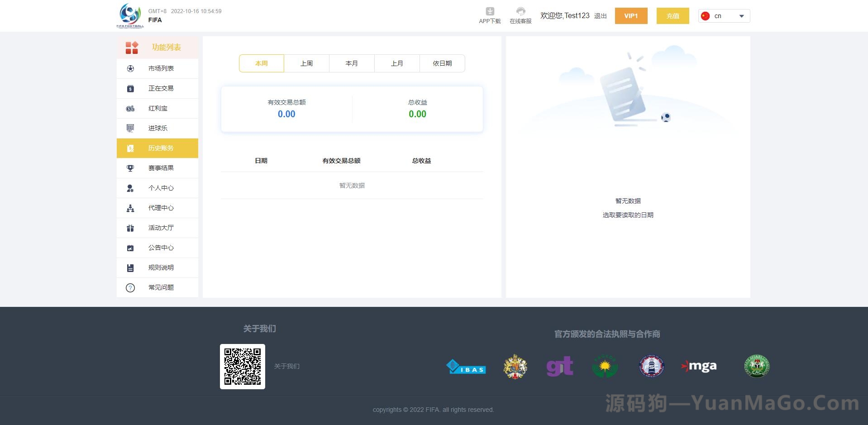
Task: Switch to the 上周 tab
Action: click(x=306, y=63)
